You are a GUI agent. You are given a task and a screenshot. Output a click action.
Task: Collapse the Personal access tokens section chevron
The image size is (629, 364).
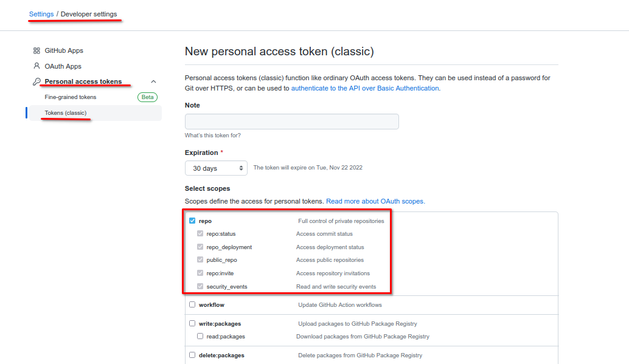[153, 81]
